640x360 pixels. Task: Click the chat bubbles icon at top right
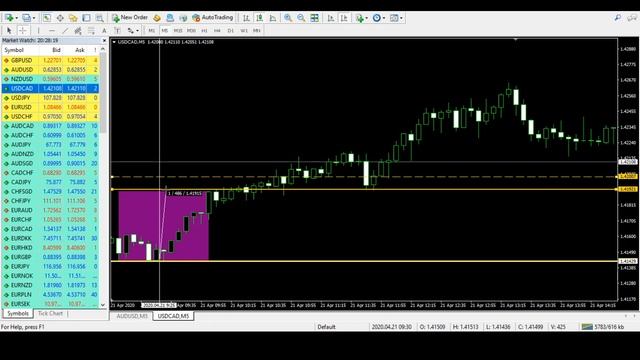pyautogui.click(x=632, y=18)
